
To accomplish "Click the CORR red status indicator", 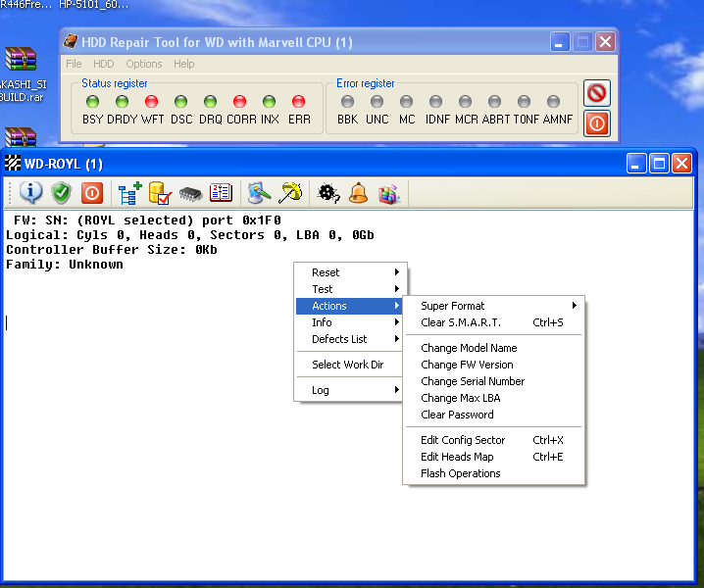I will (x=240, y=102).
